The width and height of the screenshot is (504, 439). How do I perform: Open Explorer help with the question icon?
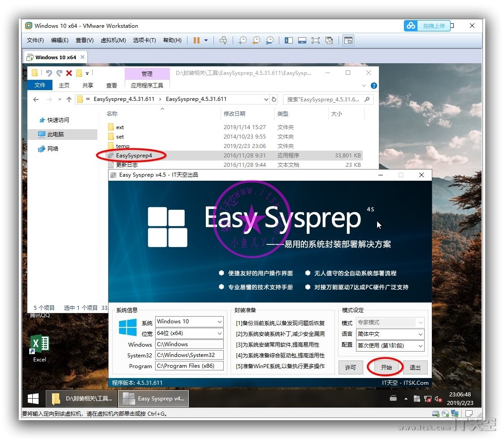pyautogui.click(x=374, y=86)
